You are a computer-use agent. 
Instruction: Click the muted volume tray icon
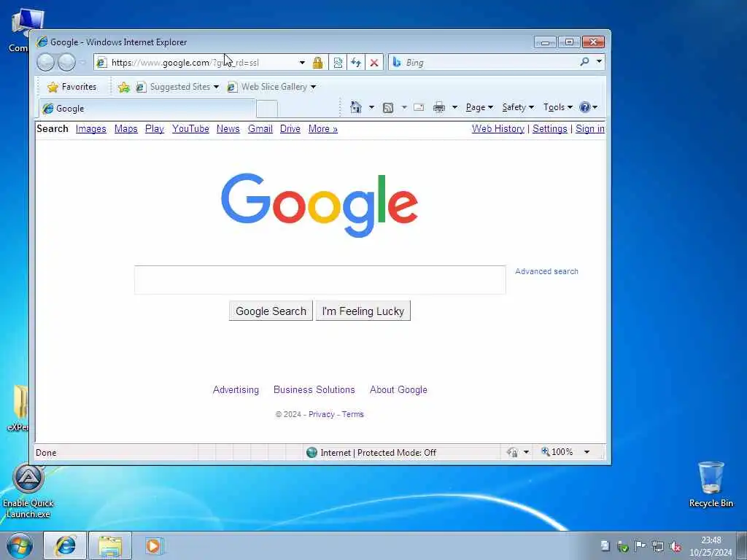click(x=675, y=547)
